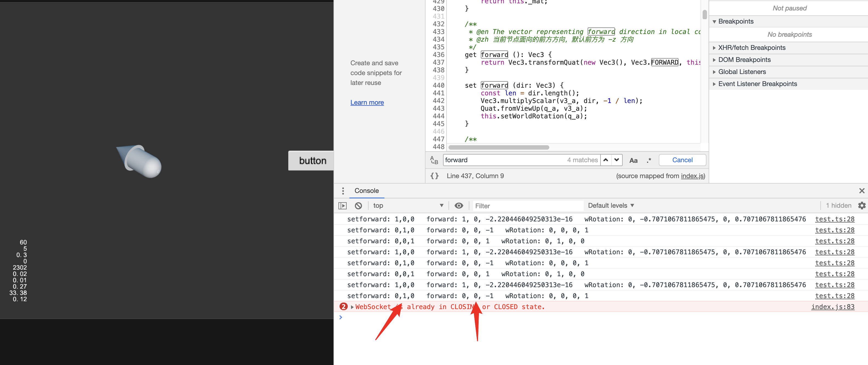Screen dimensions: 868x365
Task: Open console drawer three-dot menu
Action: (343, 191)
